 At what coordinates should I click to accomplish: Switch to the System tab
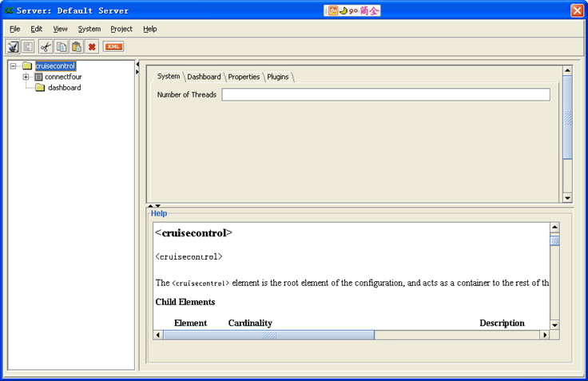169,76
